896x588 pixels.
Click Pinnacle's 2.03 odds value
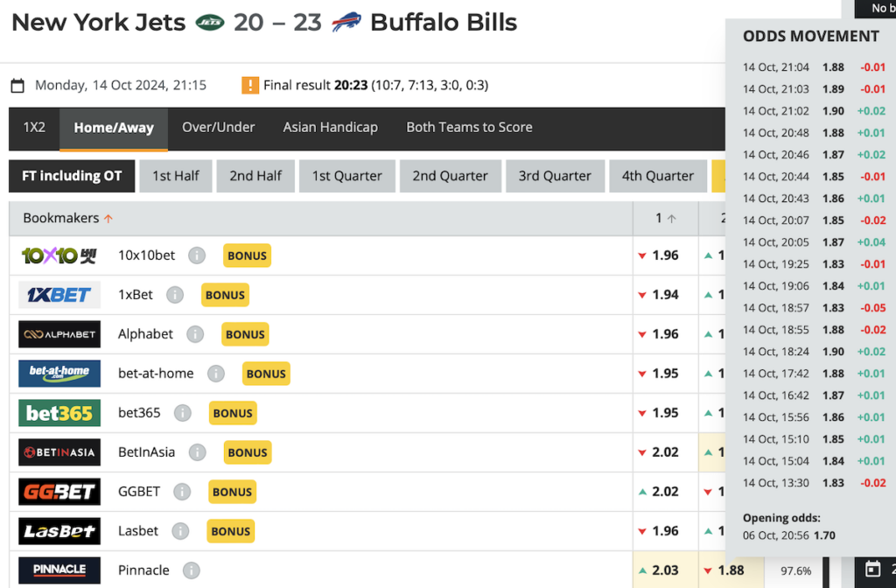click(x=665, y=570)
